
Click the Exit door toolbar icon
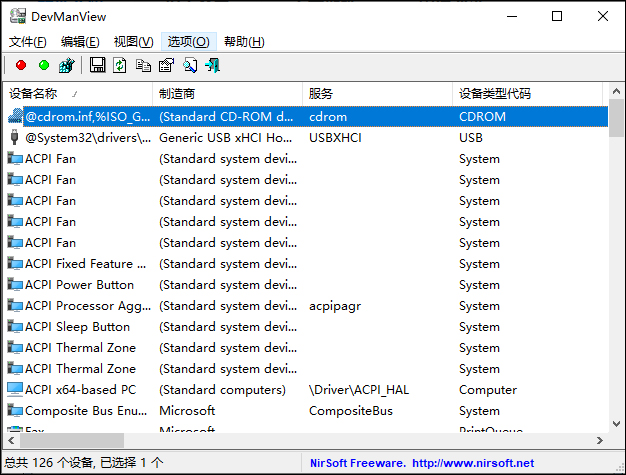pos(212,66)
